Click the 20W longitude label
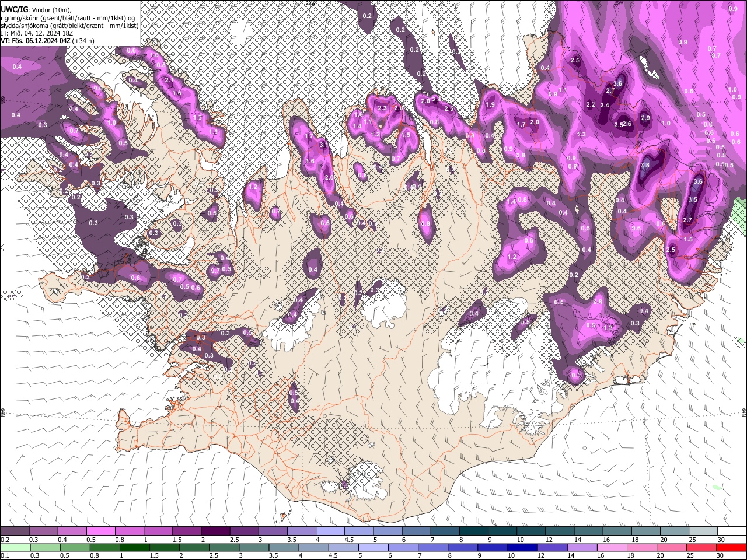Screen dimensions: 747x560 pyautogui.click(x=310, y=2)
